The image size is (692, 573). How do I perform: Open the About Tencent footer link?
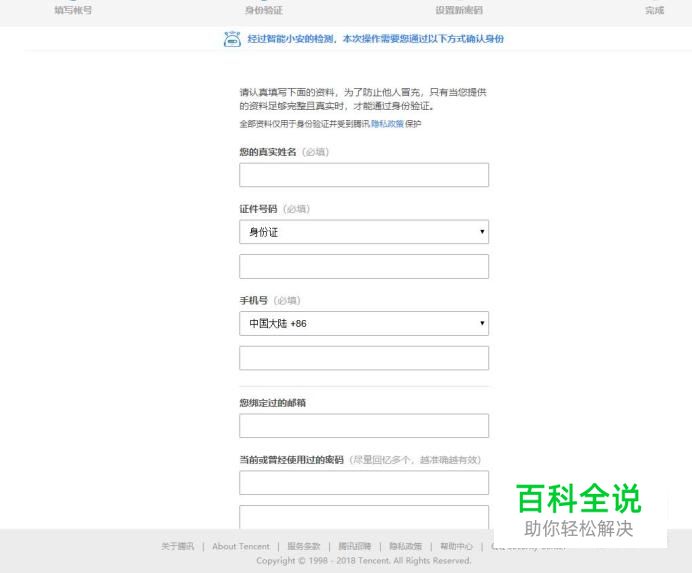point(241,546)
